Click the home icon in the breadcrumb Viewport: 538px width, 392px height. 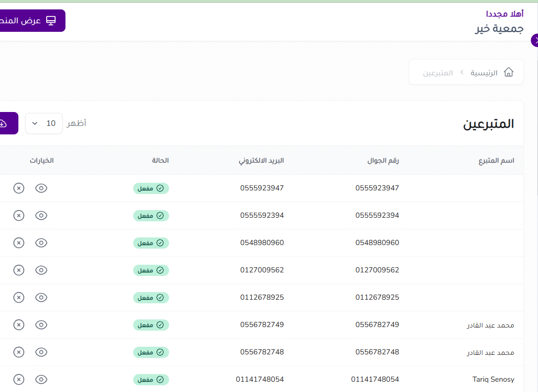tap(508, 72)
